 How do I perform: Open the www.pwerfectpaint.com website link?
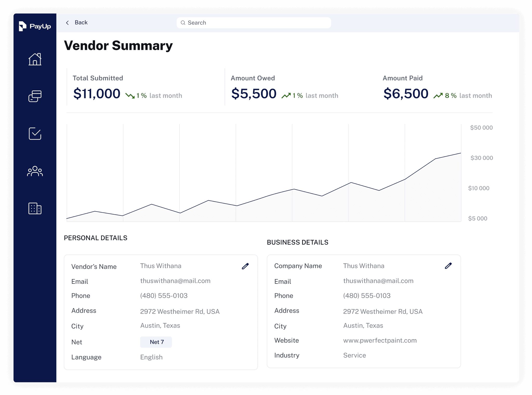tap(380, 340)
